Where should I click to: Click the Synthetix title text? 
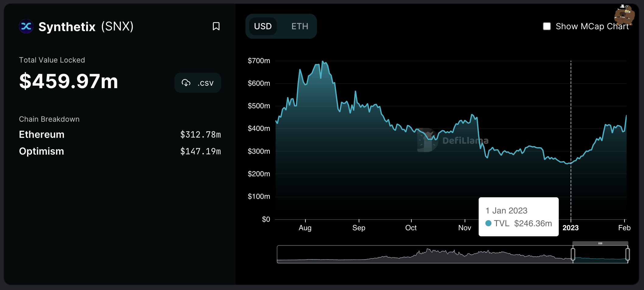pos(67,27)
